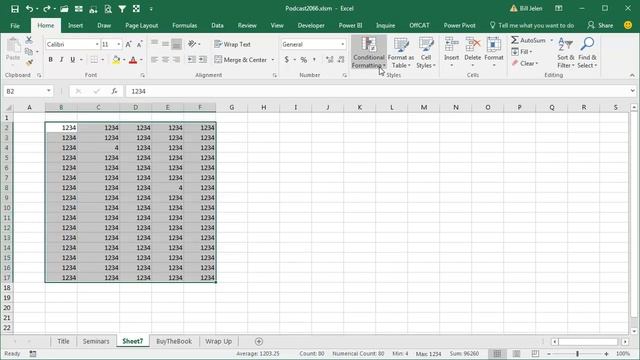Click Decrease Indent icon
Screen dimensions: 640x360
(x=191, y=60)
